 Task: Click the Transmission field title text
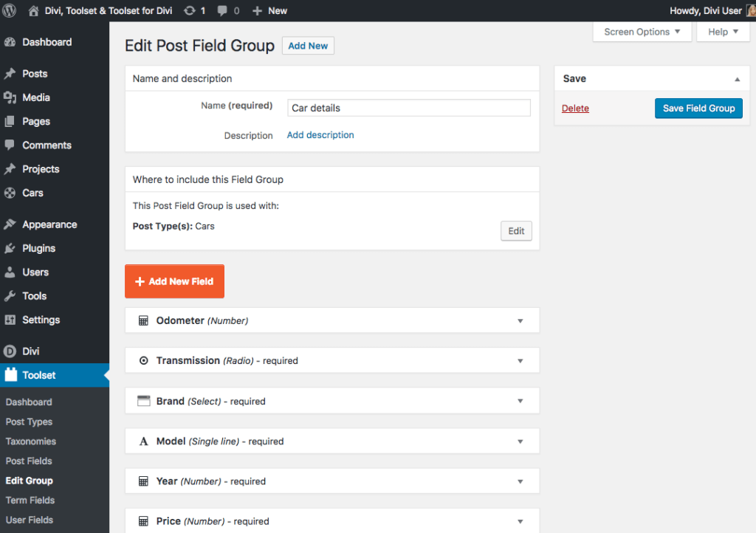[x=188, y=360]
